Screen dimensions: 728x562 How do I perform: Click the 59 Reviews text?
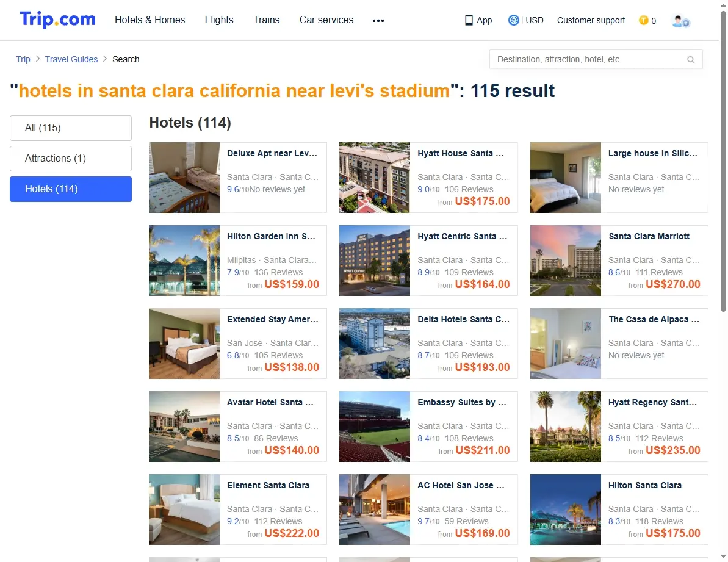tap(467, 522)
